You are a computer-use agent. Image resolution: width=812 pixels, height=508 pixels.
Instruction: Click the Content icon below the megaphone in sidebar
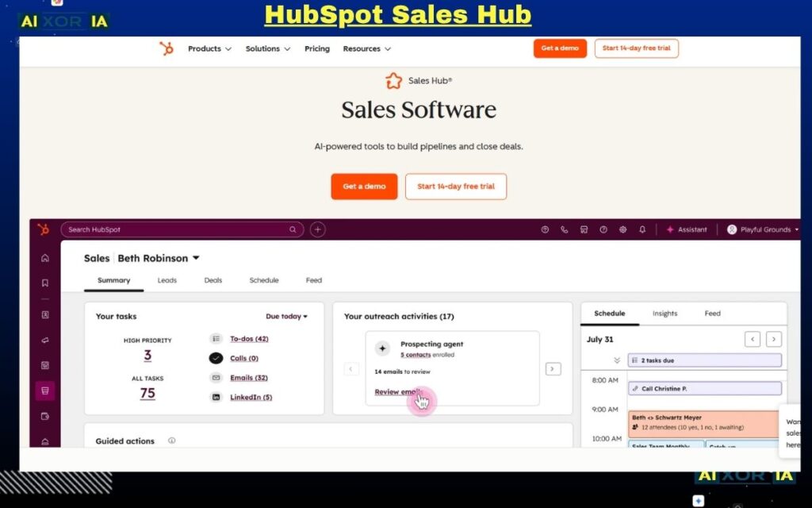pos(45,365)
